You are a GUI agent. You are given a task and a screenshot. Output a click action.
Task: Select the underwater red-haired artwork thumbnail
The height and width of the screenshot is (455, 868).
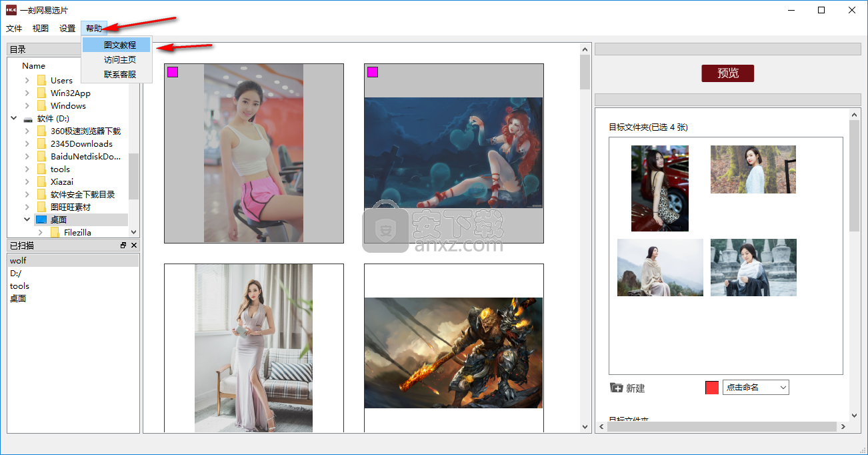(454, 153)
